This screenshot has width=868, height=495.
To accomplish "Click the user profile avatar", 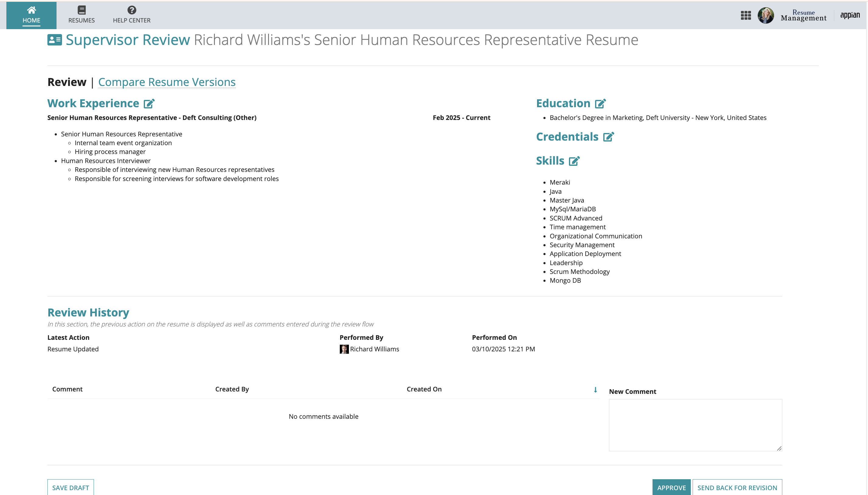I will click(766, 15).
